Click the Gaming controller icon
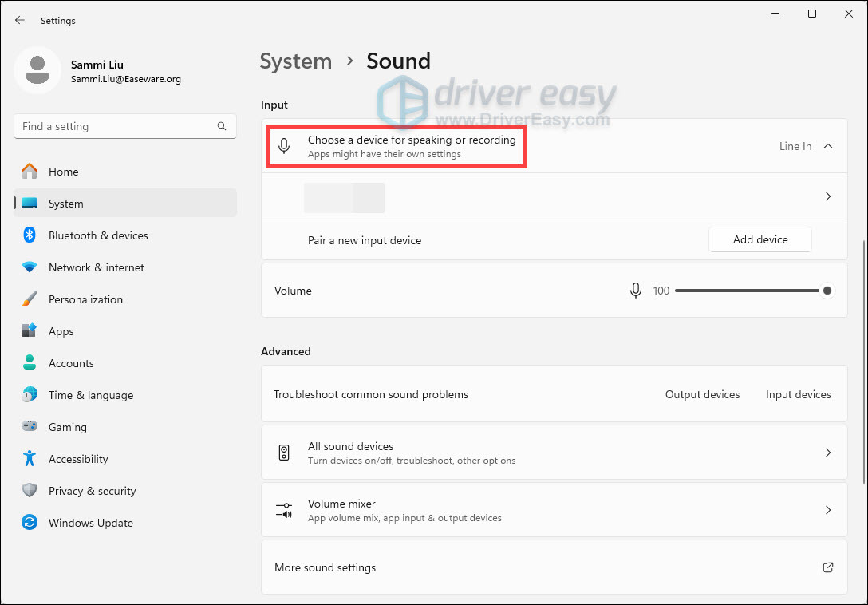 (x=30, y=426)
